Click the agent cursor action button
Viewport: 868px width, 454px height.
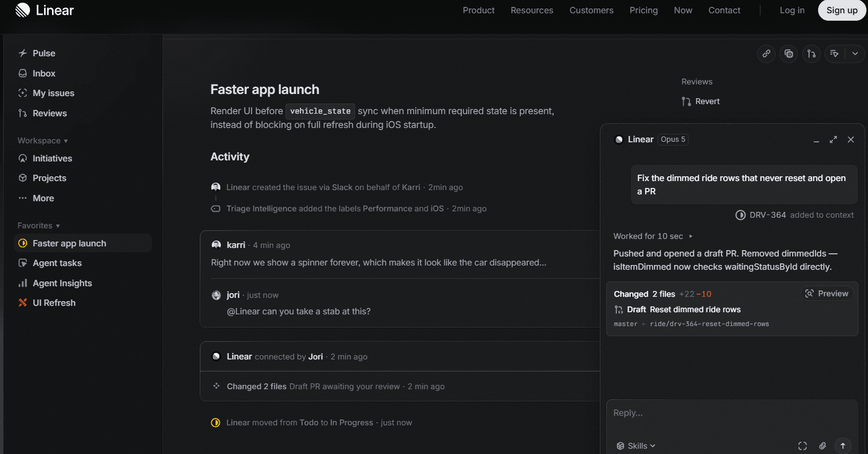click(x=835, y=54)
